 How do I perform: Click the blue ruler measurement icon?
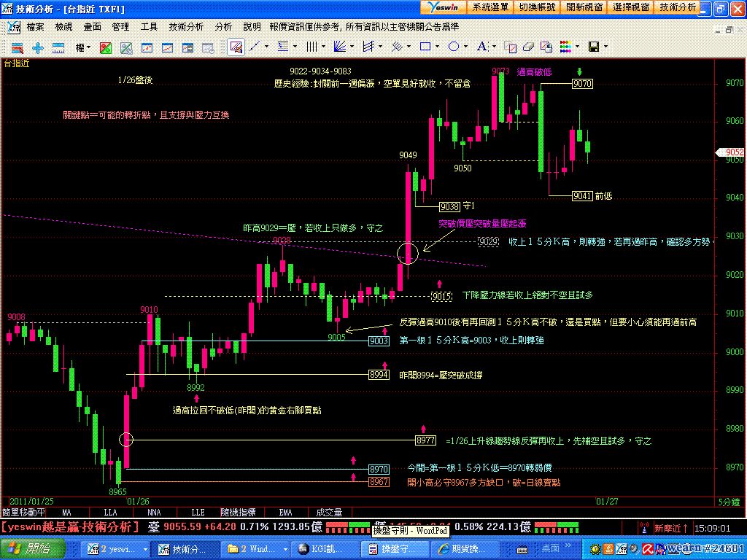[58, 47]
